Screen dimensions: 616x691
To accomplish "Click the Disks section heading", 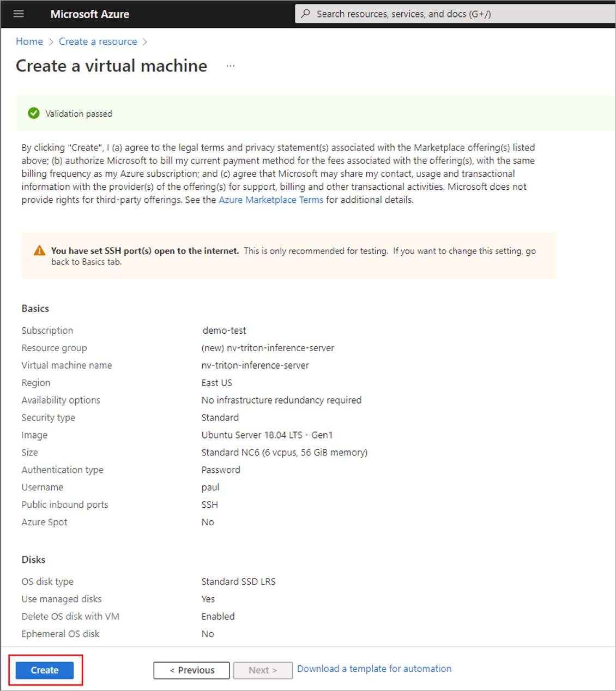I will 33,560.
